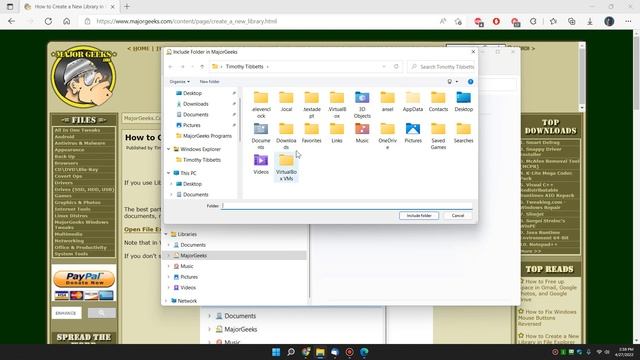Viewport: 640px width, 360px height.
Task: Open taskbar Search icon
Action: (291, 352)
